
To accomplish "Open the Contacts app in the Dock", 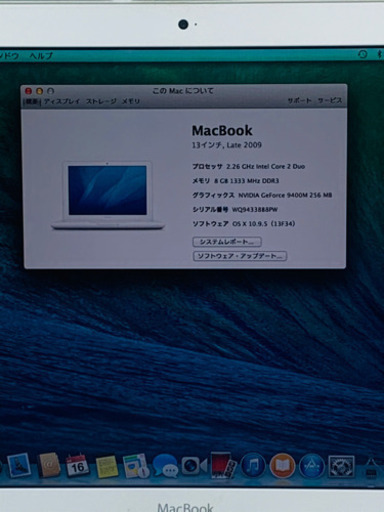I will [x=49, y=465].
